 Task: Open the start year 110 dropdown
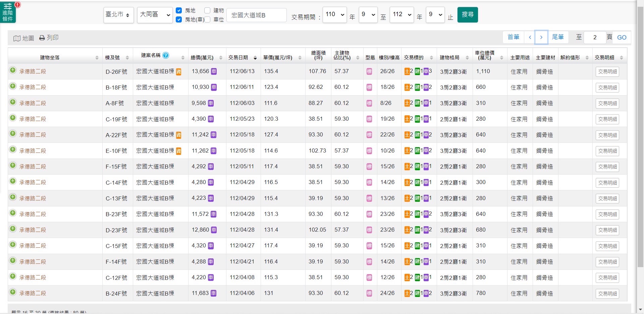[334, 15]
